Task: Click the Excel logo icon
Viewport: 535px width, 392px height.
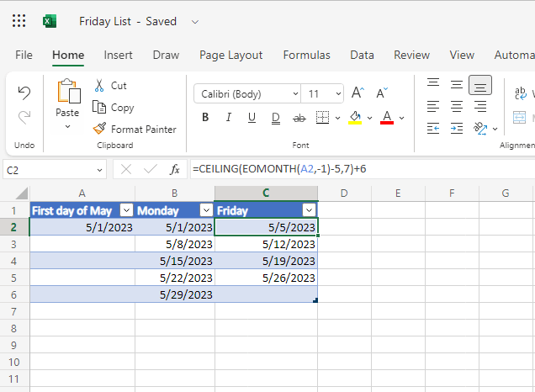Action: pyautogui.click(x=50, y=22)
